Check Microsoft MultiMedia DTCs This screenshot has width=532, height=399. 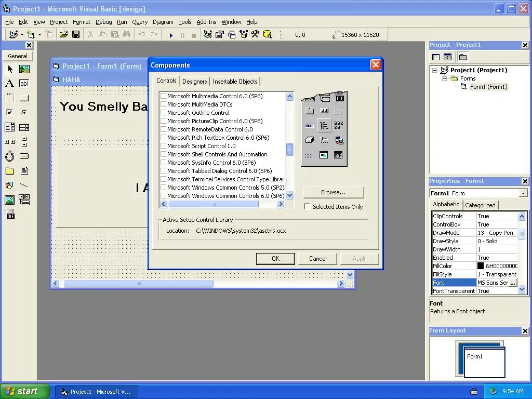click(x=163, y=104)
